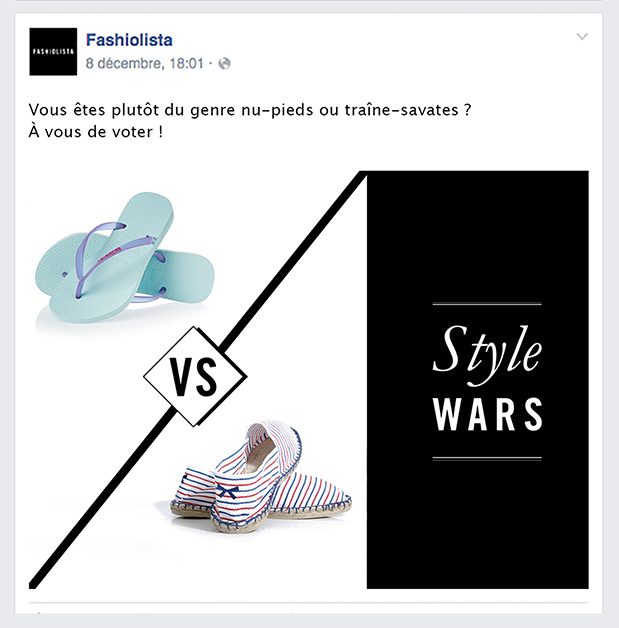
Task: Open the post timestamp 8 décembre, 18:01
Action: 145,63
